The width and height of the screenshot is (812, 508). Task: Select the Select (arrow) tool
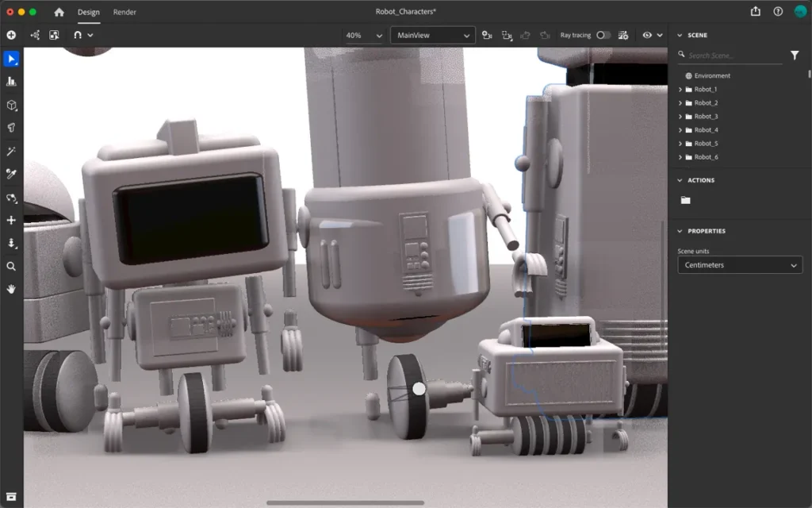(11, 59)
